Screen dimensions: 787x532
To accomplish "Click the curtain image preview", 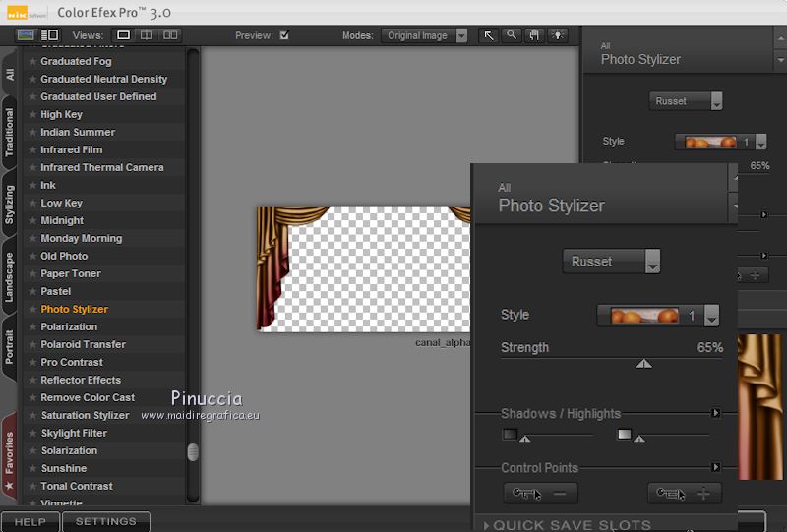I will (364, 268).
